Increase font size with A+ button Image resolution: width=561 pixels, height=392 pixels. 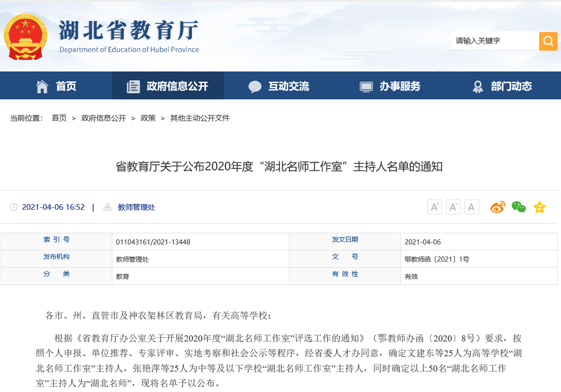434,207
